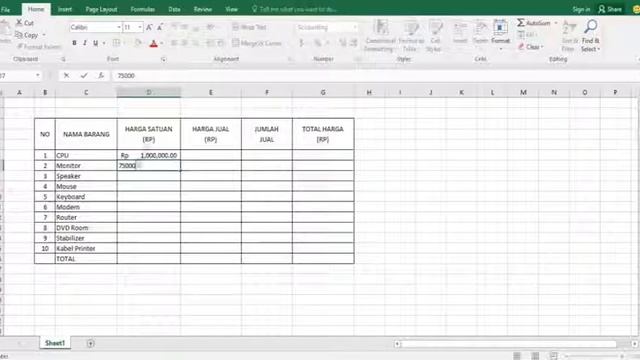640x360 pixels.
Task: Click the AutoSum sigma icon
Action: point(521,23)
